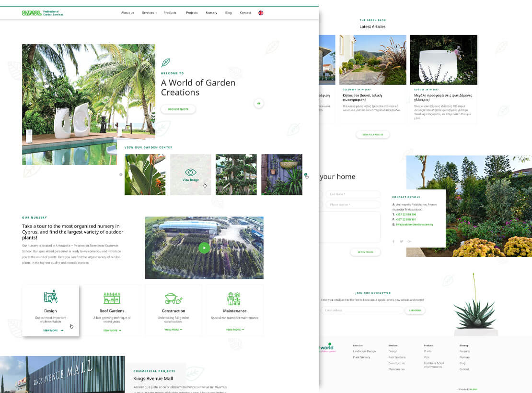Open the Nursery menu item
The width and height of the screenshot is (532, 393).
coord(211,13)
